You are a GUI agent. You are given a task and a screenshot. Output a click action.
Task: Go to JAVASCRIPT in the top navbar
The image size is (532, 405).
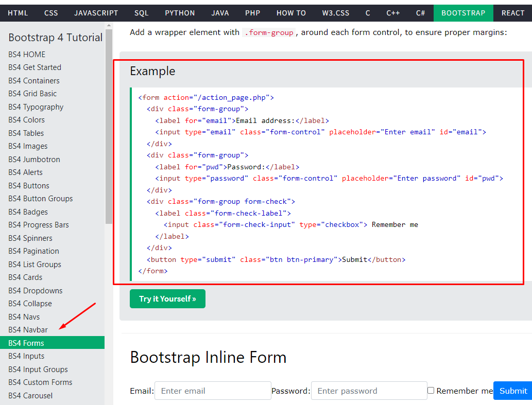pyautogui.click(x=96, y=13)
